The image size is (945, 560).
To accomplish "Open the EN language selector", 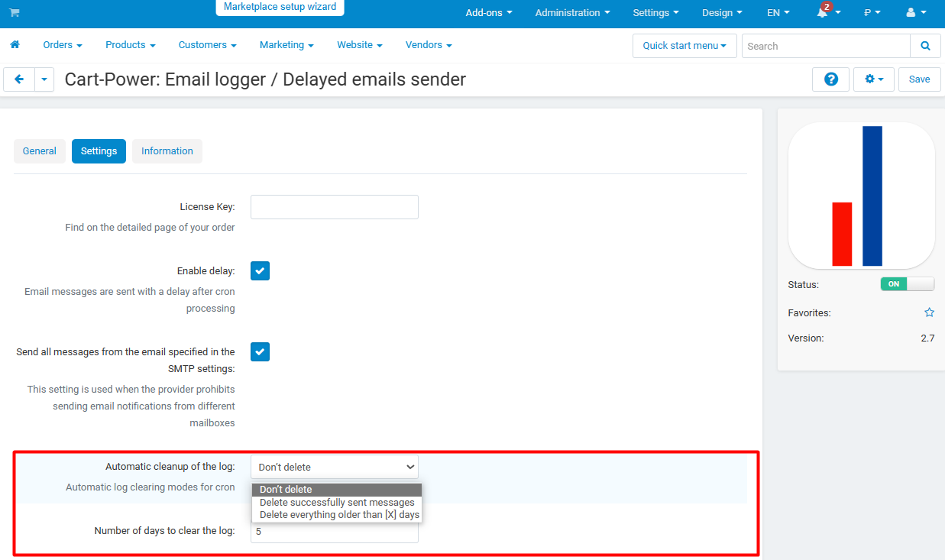I will click(x=778, y=13).
